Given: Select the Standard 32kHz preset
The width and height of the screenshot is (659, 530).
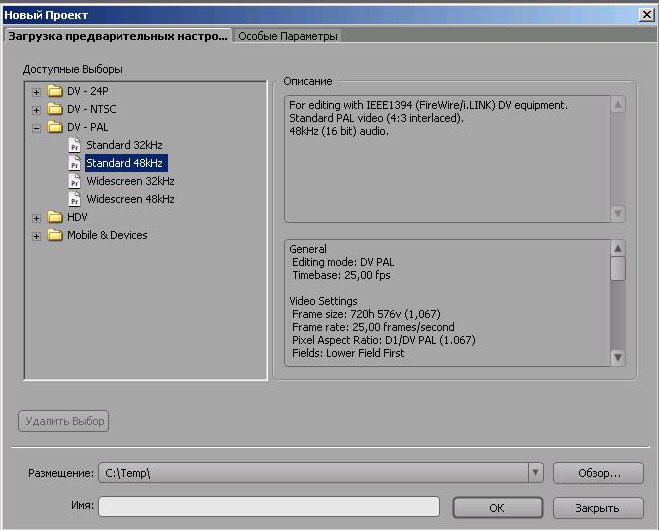Looking at the screenshot, I should point(124,145).
